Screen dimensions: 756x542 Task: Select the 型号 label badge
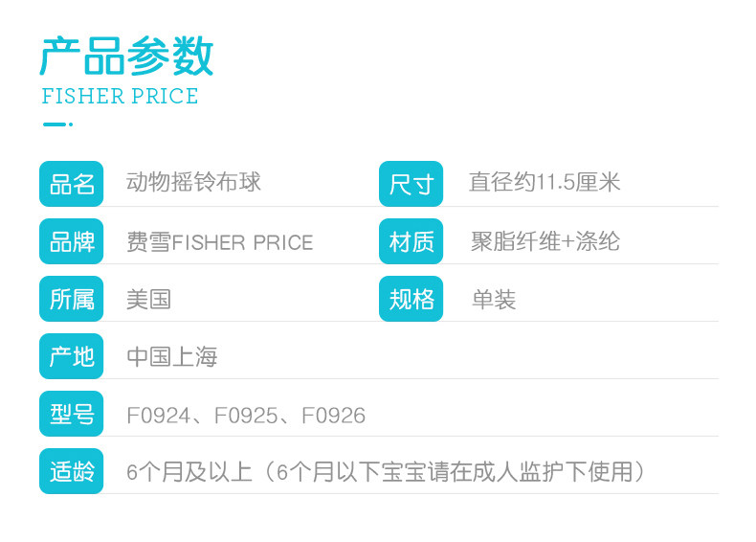click(72, 414)
